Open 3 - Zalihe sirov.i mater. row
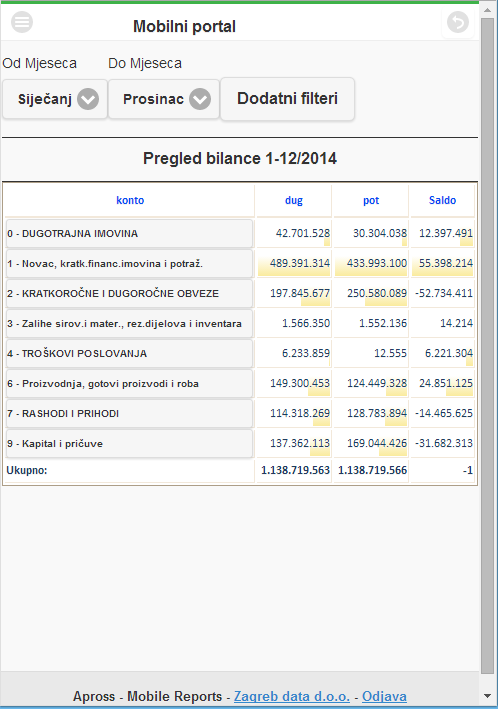 tap(129, 323)
